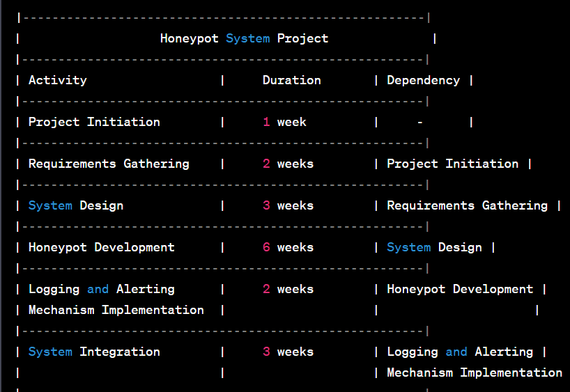Viewport: 570px width, 392px height.
Task: Select "Honeypot Development" in the Activity column
Action: point(102,247)
